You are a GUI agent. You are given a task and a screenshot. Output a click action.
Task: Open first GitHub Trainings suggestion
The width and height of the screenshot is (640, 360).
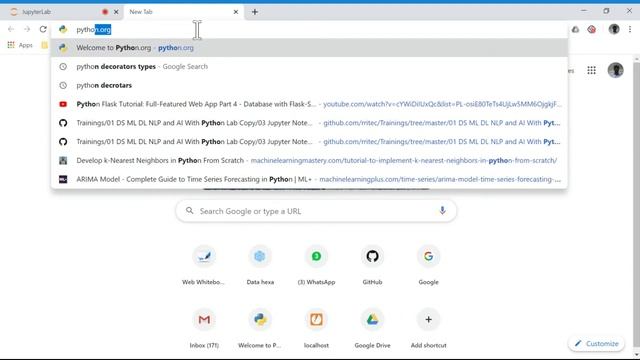309,123
